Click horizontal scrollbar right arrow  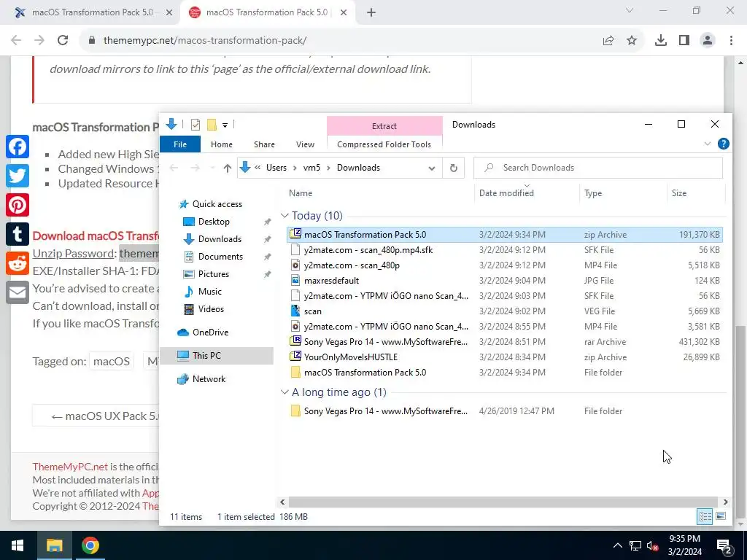[x=725, y=502]
